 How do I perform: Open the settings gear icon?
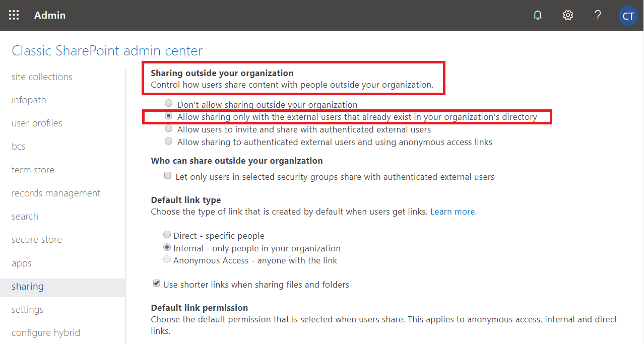pyautogui.click(x=568, y=15)
